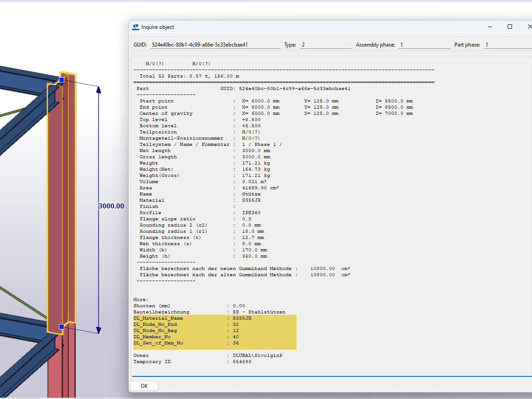532x399 pixels.
Task: Select the 3000.00 dimension label
Action: tap(111, 206)
